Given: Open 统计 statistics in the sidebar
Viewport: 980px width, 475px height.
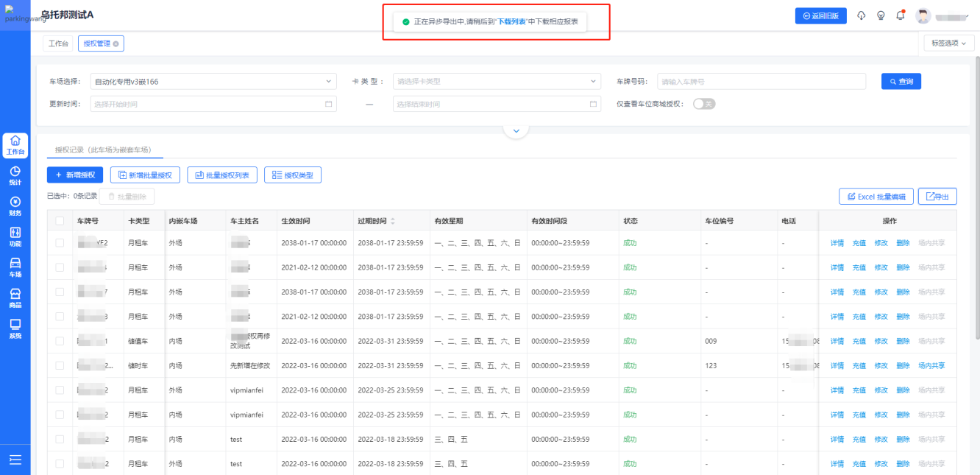Looking at the screenshot, I should tap(15, 175).
